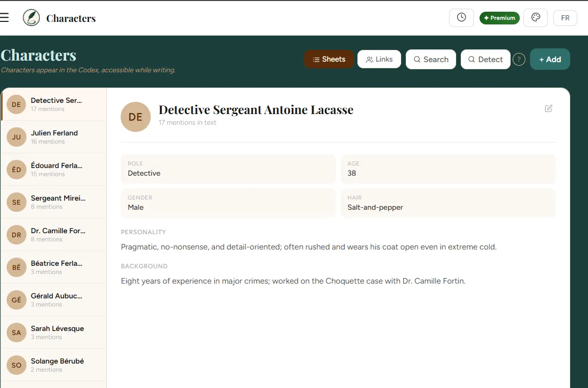Viewport: 588px width, 388px height.
Task: Select the Dr. Camille Fortin entry
Action: [x=54, y=235]
